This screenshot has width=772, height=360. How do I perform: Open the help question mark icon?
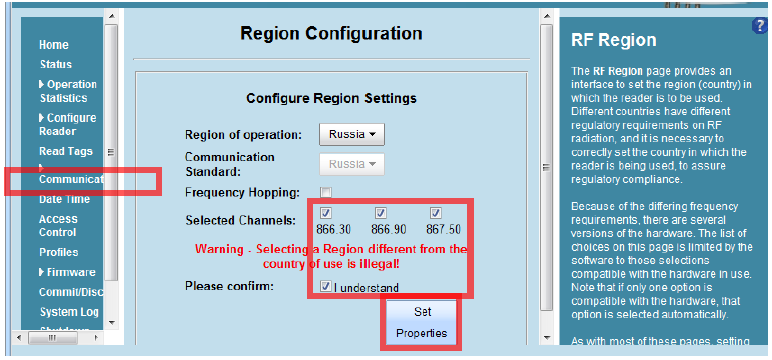click(761, 26)
